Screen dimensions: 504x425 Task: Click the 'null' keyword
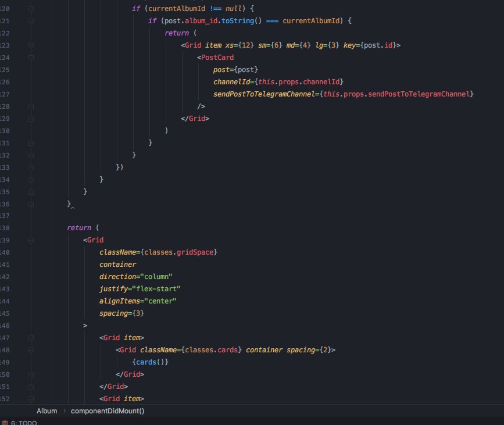[x=233, y=9]
